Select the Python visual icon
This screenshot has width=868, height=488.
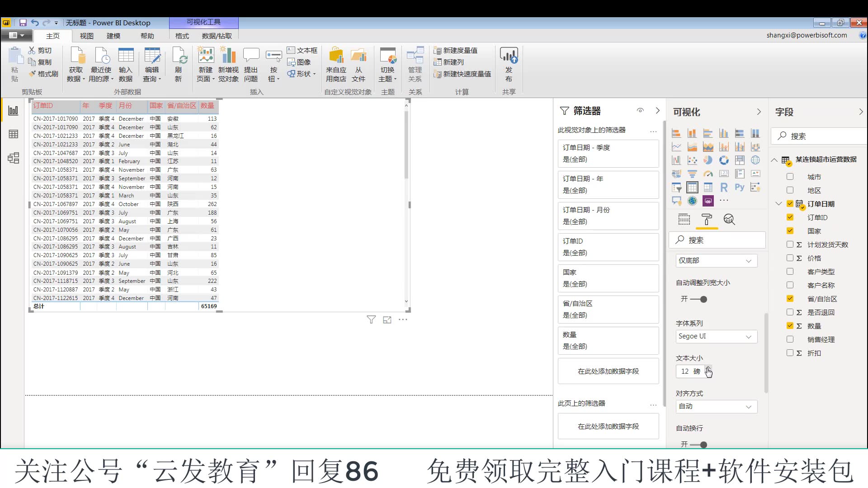click(x=740, y=187)
